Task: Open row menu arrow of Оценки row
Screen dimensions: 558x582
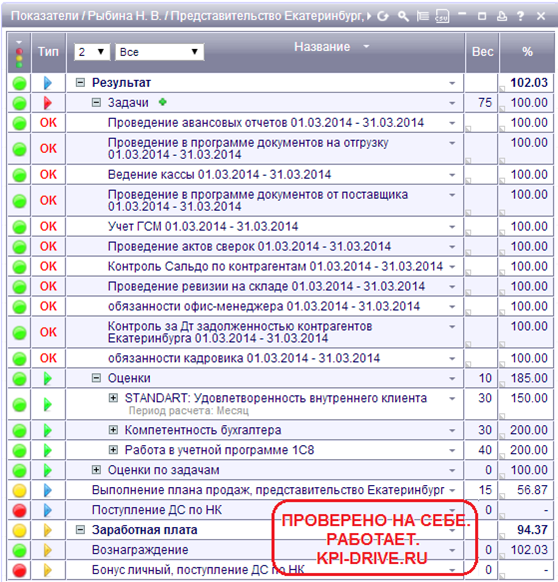Action: [x=452, y=379]
